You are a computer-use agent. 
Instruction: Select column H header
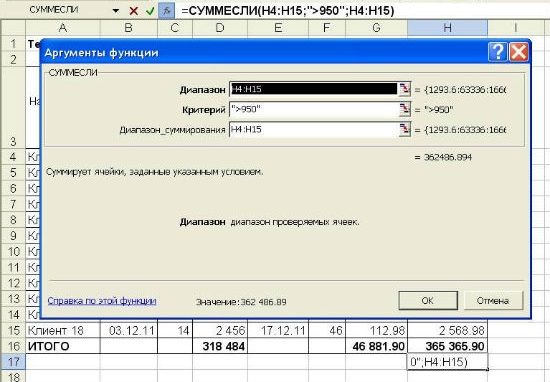click(448, 28)
